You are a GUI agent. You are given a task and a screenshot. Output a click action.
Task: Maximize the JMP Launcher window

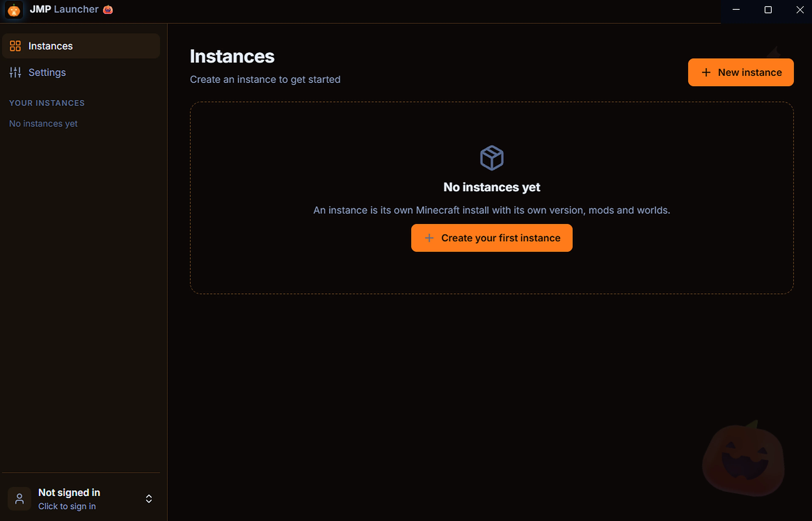768,10
